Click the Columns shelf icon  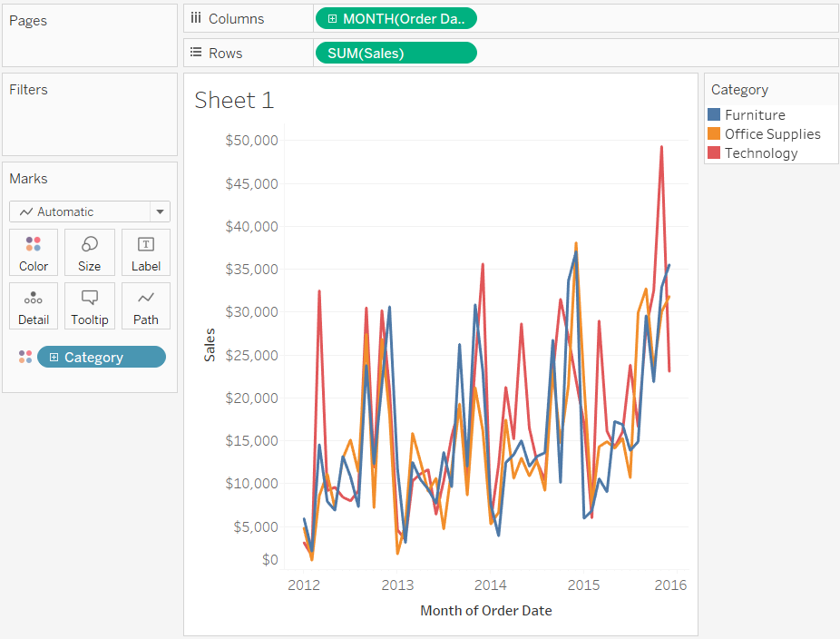pos(196,18)
